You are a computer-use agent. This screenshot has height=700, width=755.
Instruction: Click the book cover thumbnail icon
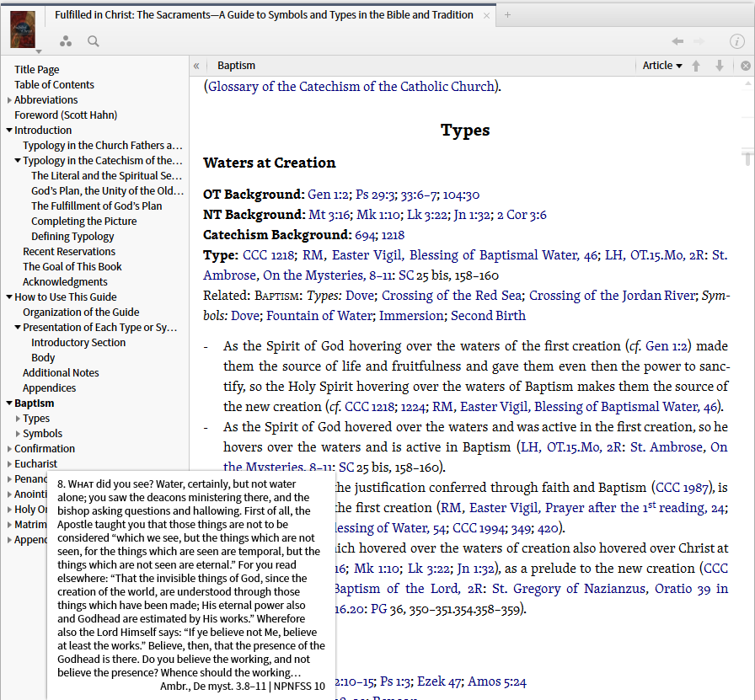tap(23, 29)
